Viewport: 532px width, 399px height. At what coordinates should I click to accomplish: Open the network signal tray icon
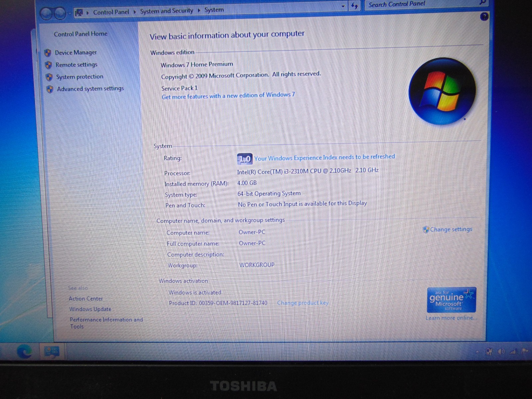click(x=513, y=351)
